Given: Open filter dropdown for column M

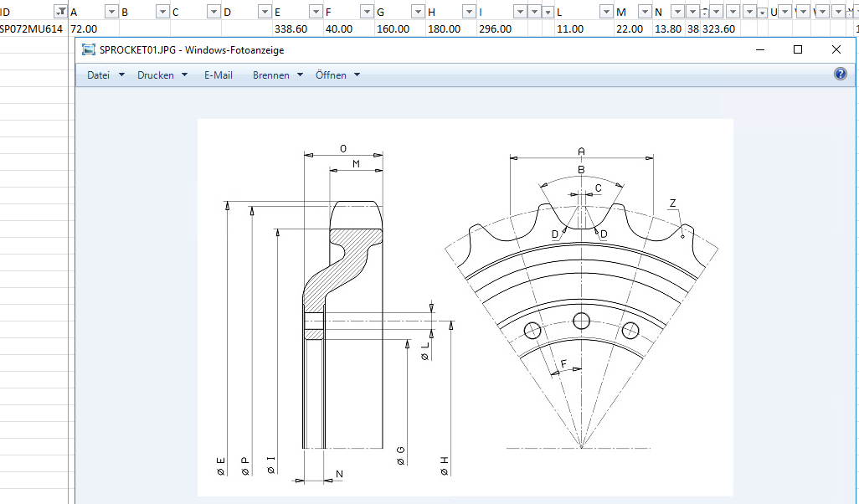Looking at the screenshot, I should (644, 12).
